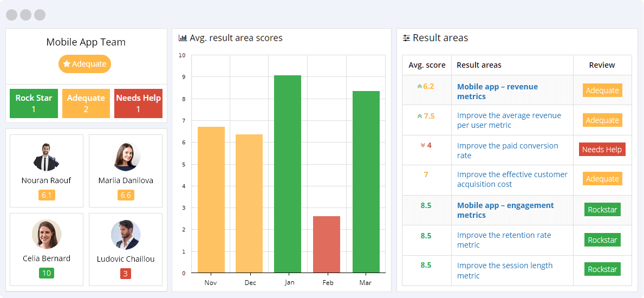
Task: Click the sliders icon next to Result areas
Action: [406, 38]
